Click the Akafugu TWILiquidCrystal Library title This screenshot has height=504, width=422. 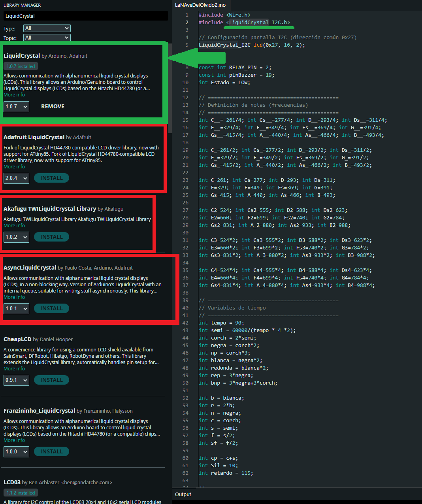click(x=50, y=209)
